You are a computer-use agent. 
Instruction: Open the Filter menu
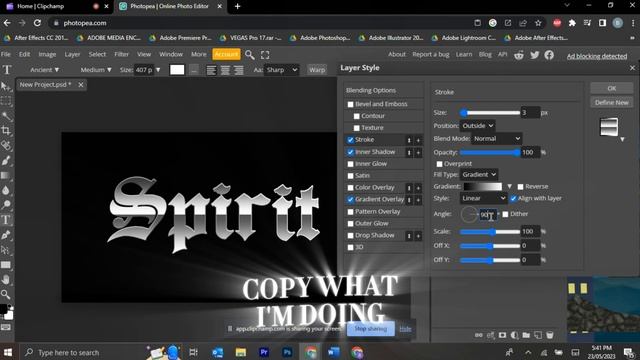click(x=121, y=54)
